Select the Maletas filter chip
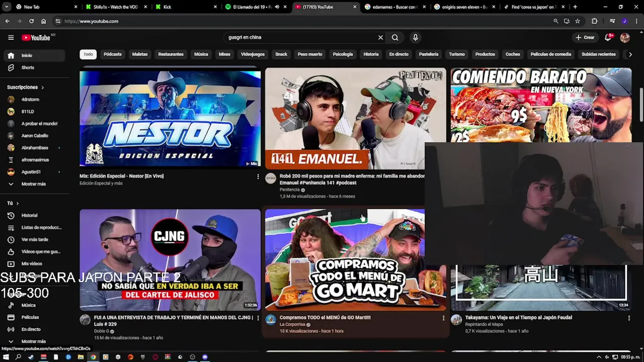644x362 pixels. (140, 54)
